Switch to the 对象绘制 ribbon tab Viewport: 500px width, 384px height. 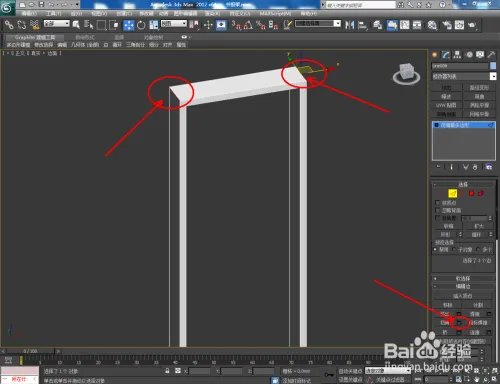tap(154, 37)
